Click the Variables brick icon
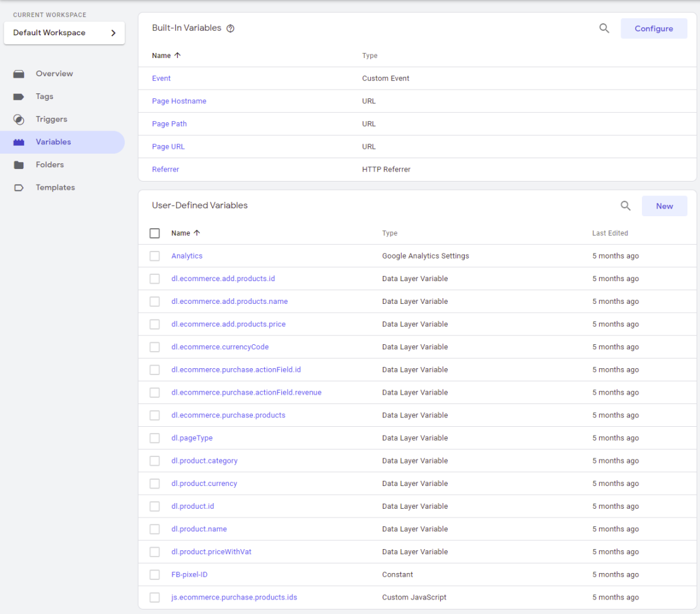700x614 pixels. point(19,142)
